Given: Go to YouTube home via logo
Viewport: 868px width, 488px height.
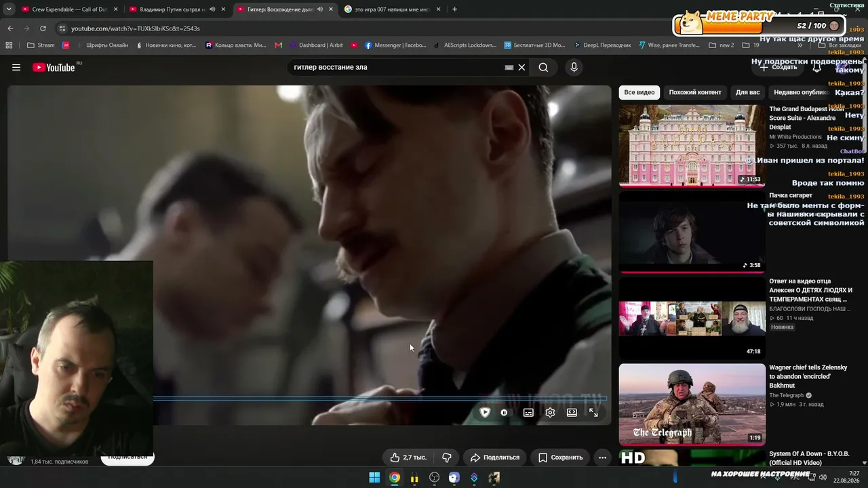Looking at the screenshot, I should pos(54,67).
